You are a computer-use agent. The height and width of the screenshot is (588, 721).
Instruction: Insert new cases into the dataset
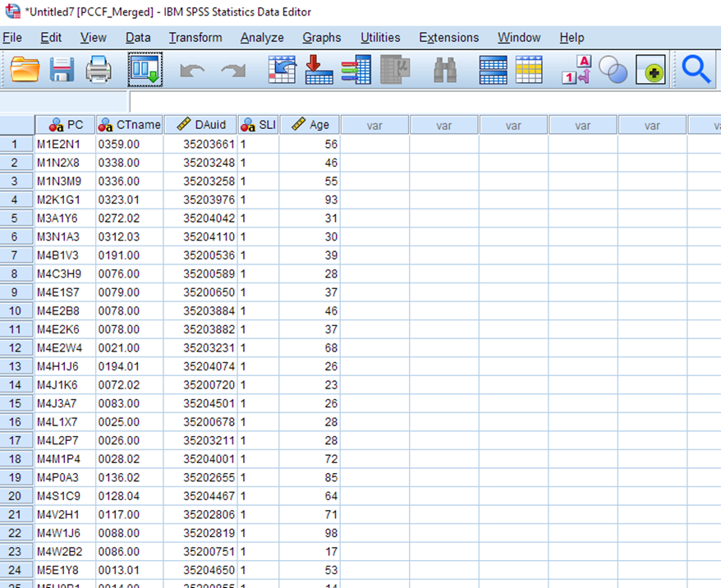tap(493, 71)
